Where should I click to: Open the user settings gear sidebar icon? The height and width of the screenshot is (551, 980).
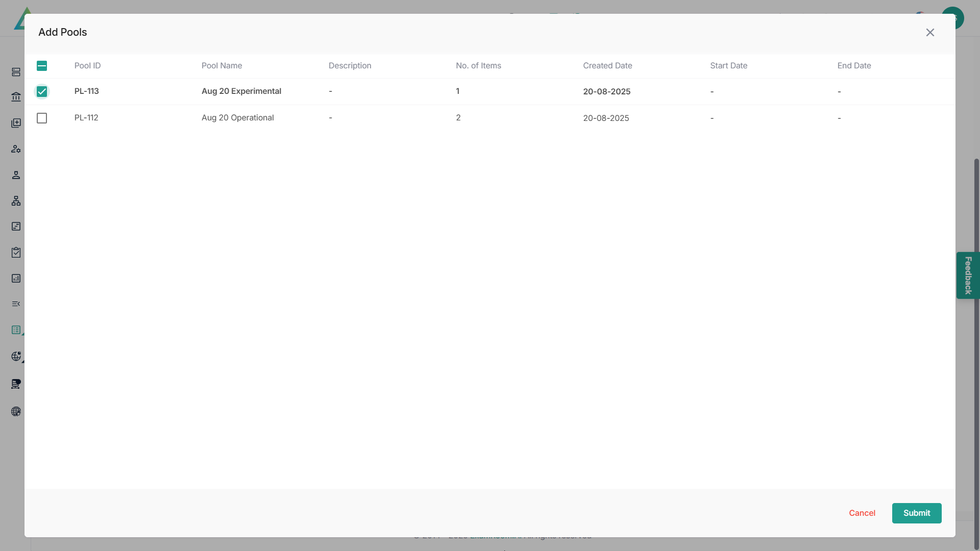(x=16, y=149)
